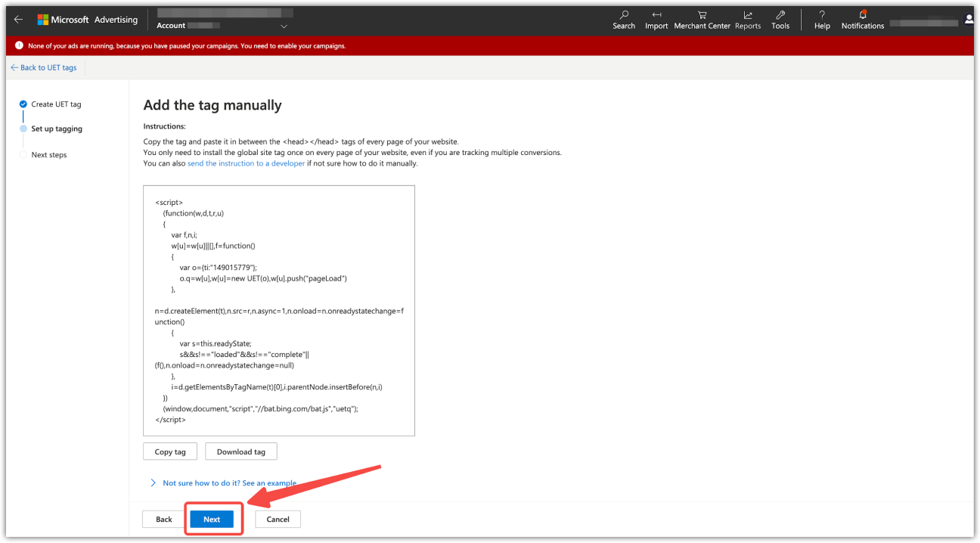Open the Import menu
The height and width of the screenshot is (543, 980).
pos(656,20)
